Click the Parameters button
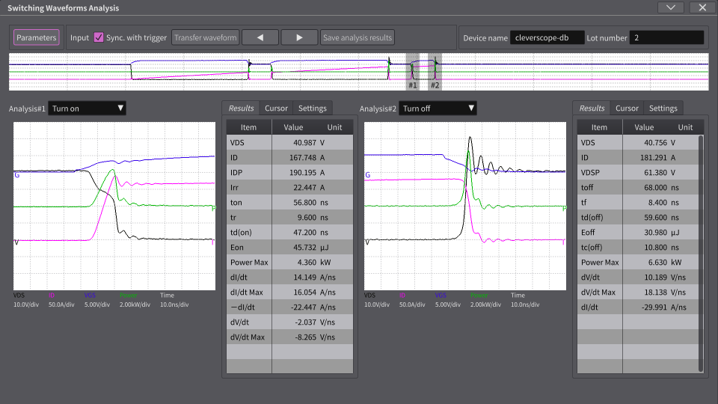 pyautogui.click(x=36, y=38)
